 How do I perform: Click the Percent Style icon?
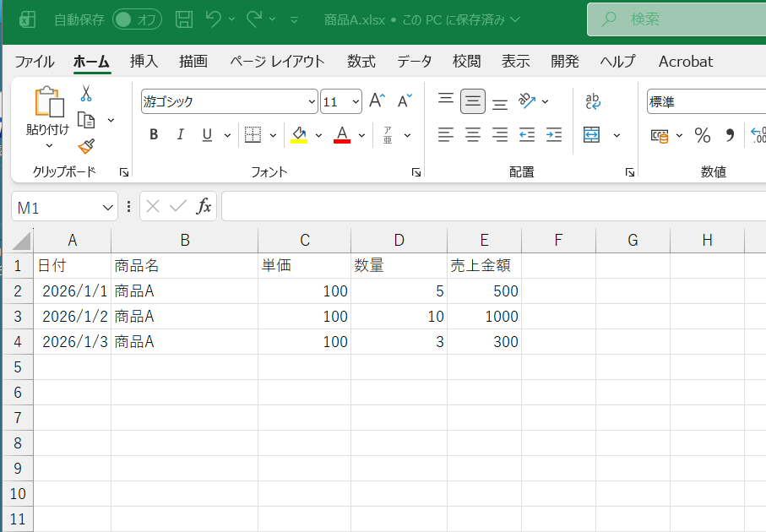click(x=702, y=135)
